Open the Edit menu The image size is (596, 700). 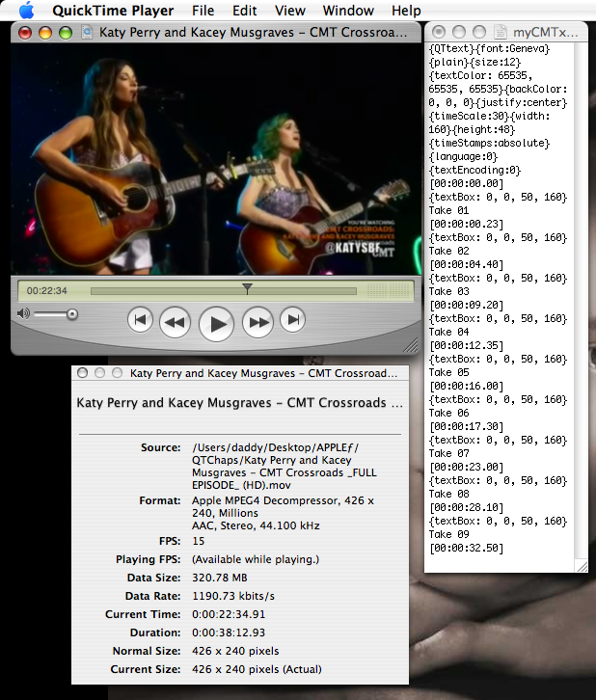pos(244,11)
